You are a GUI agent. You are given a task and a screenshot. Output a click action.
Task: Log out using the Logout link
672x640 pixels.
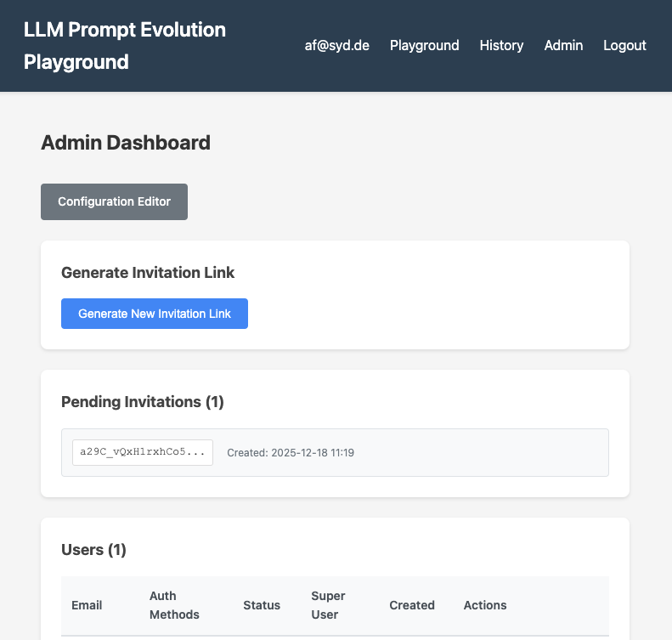[x=624, y=46]
